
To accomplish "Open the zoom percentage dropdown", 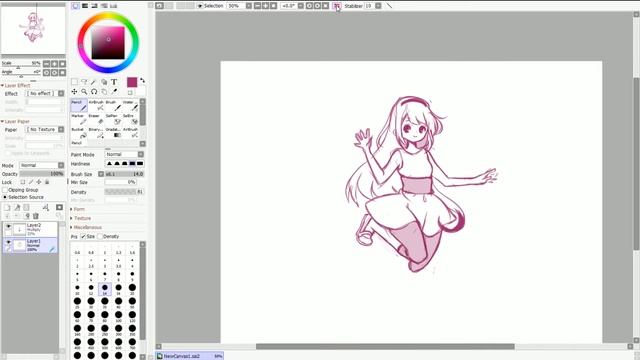I will coord(248,6).
